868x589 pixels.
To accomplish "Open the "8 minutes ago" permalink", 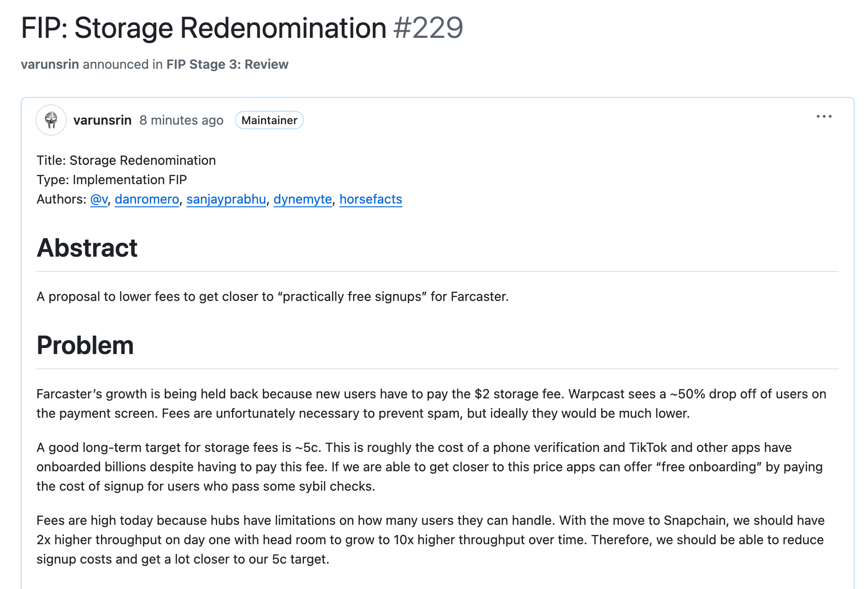I will (182, 120).
